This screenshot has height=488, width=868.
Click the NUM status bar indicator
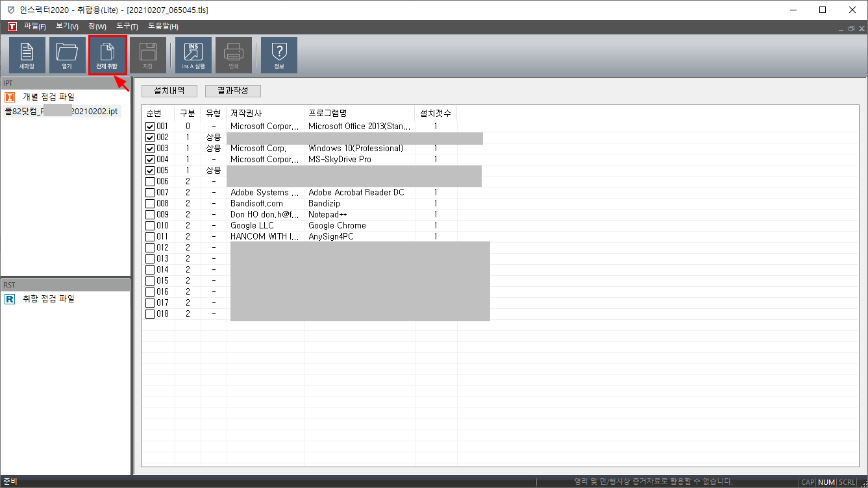826,482
